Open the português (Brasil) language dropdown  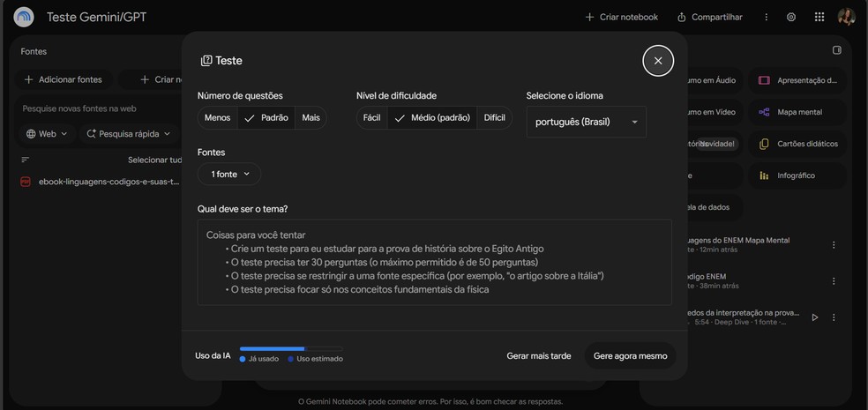[587, 122]
